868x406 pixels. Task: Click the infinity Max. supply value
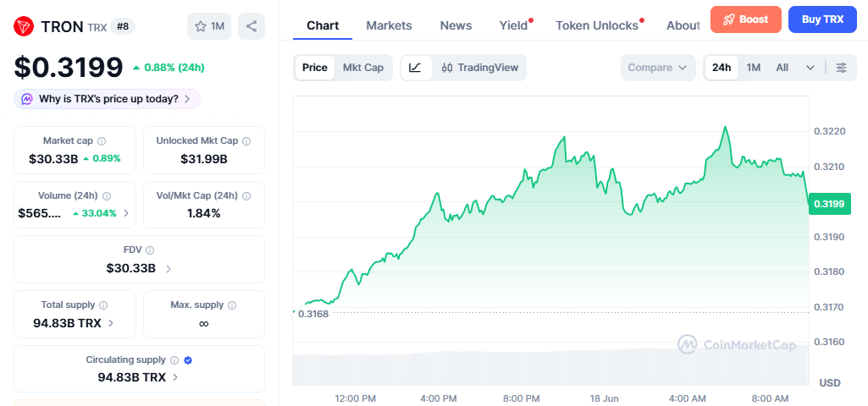[x=204, y=323]
